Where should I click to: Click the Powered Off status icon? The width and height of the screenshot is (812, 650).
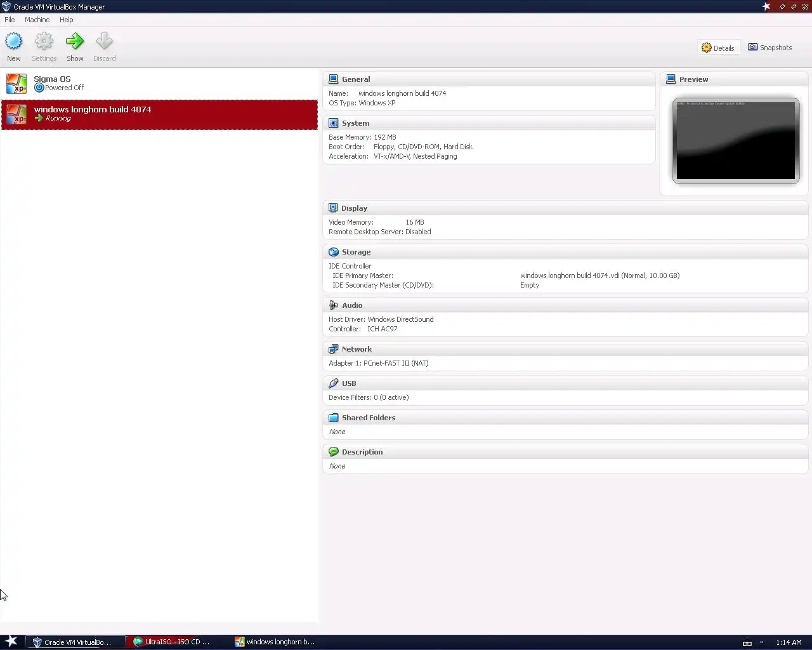click(x=39, y=88)
